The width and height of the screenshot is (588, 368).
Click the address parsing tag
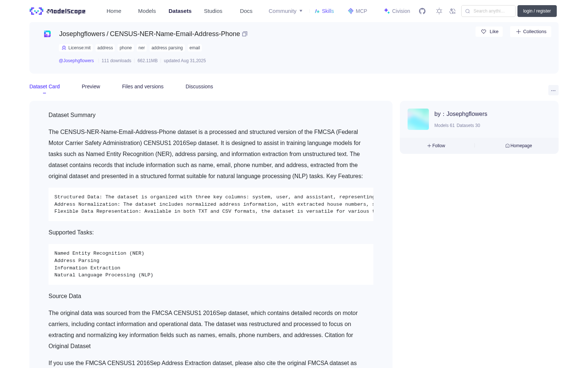[x=167, y=48]
